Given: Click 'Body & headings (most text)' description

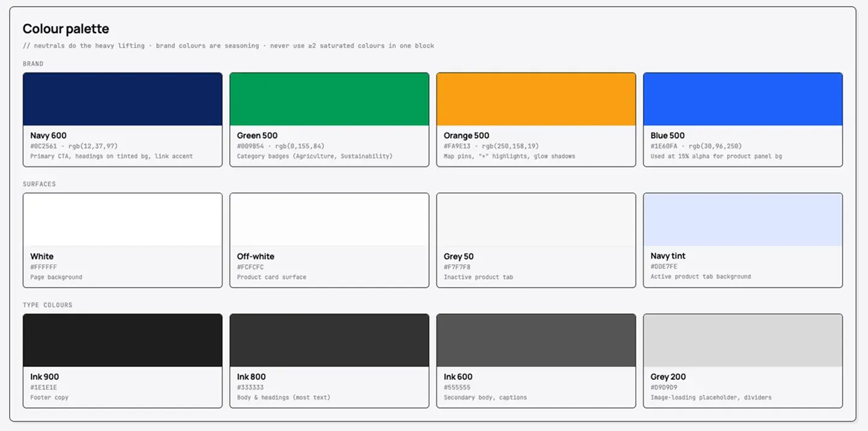Looking at the screenshot, I should pos(283,398).
